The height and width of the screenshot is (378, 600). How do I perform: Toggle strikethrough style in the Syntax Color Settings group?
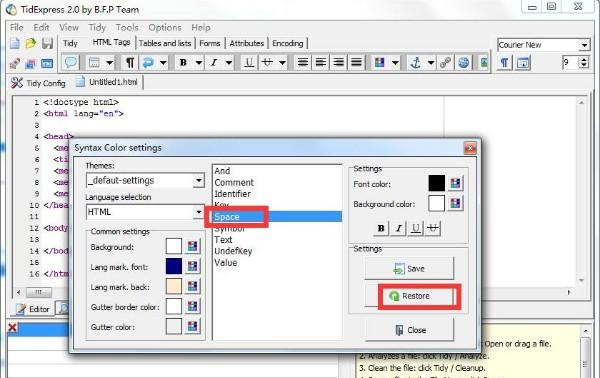tap(433, 228)
